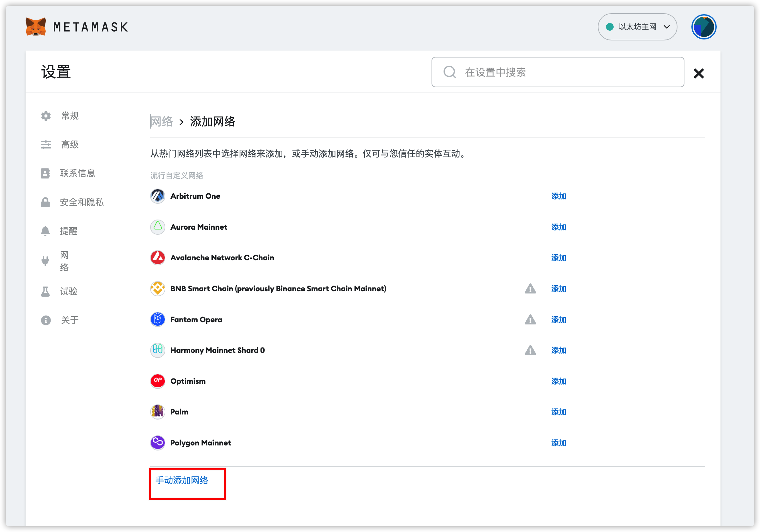This screenshot has width=760, height=532.
Task: Open the account avatar menu
Action: [x=703, y=27]
